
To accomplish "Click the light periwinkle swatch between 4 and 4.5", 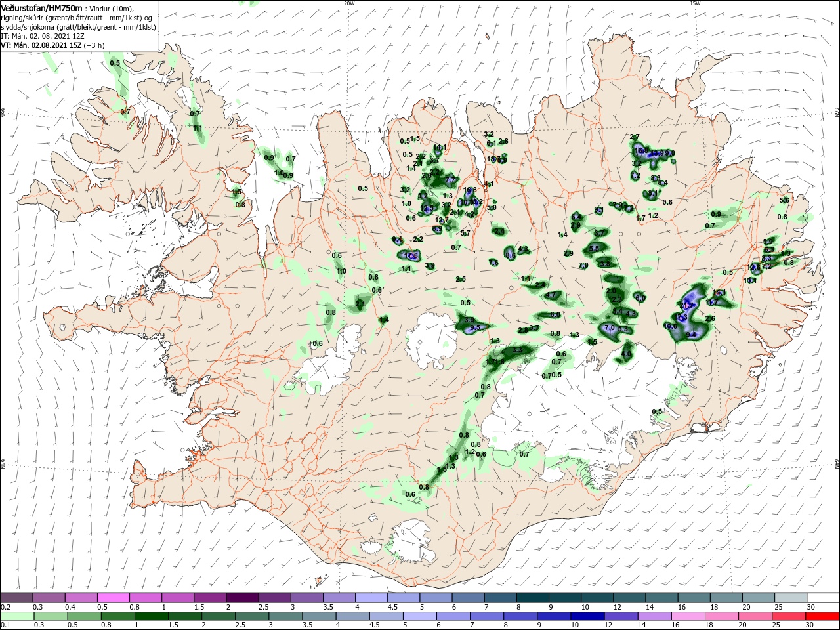I will 370,598.
